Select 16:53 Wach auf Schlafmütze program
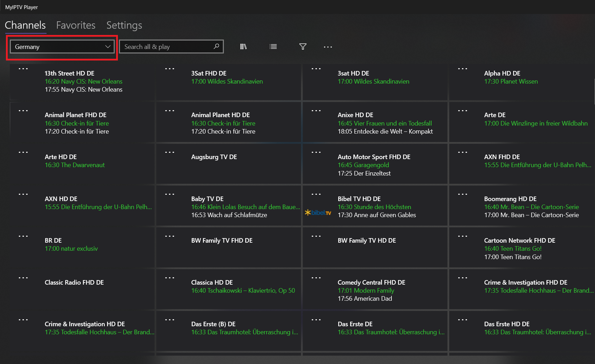Viewport: 595px width, 364px height. click(x=229, y=215)
